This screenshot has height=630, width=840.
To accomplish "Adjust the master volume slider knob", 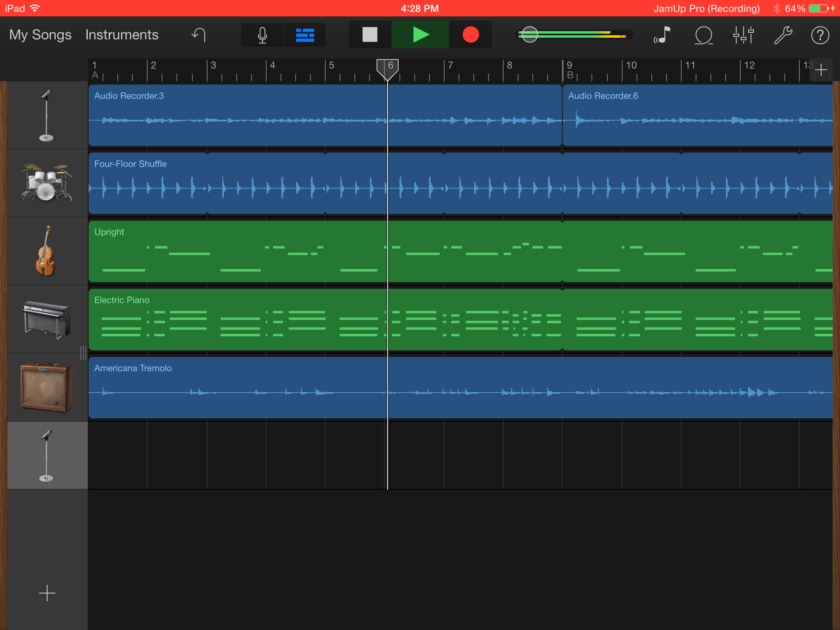I will (530, 35).
